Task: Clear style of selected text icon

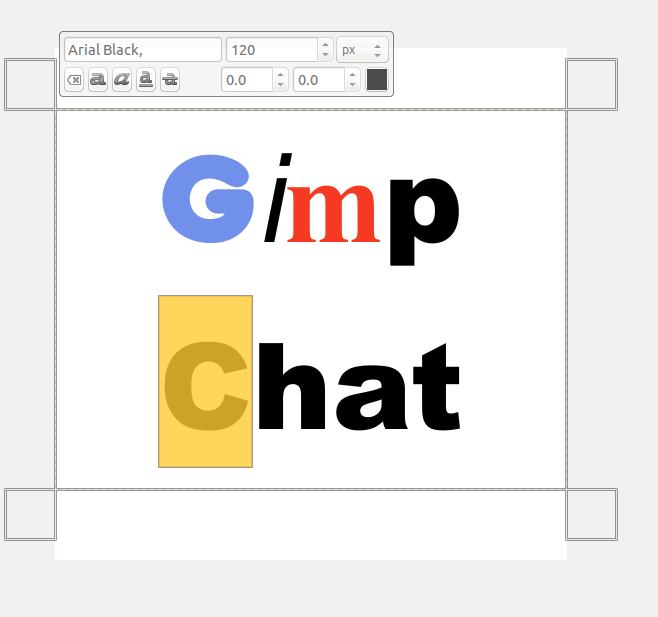Action: (x=74, y=80)
